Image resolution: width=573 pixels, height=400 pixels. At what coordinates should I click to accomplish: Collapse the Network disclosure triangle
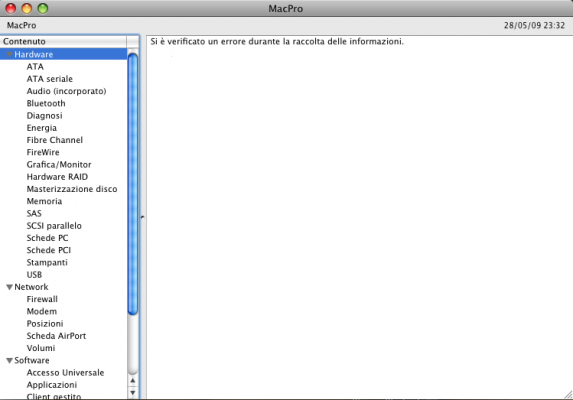click(x=10, y=287)
